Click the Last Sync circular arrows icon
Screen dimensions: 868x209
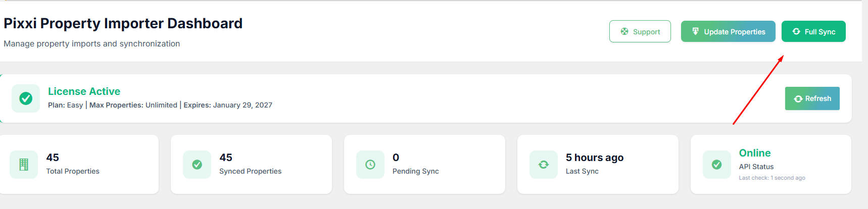coord(544,165)
